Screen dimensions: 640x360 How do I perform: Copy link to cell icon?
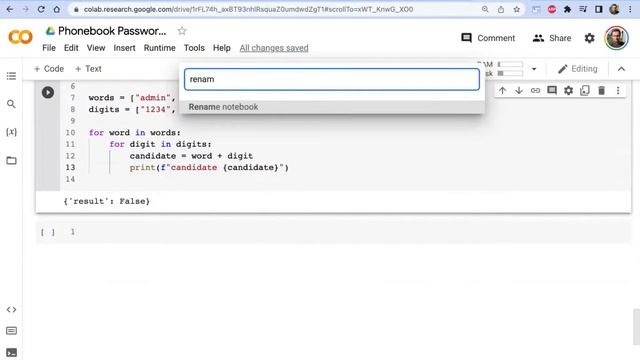point(535,90)
